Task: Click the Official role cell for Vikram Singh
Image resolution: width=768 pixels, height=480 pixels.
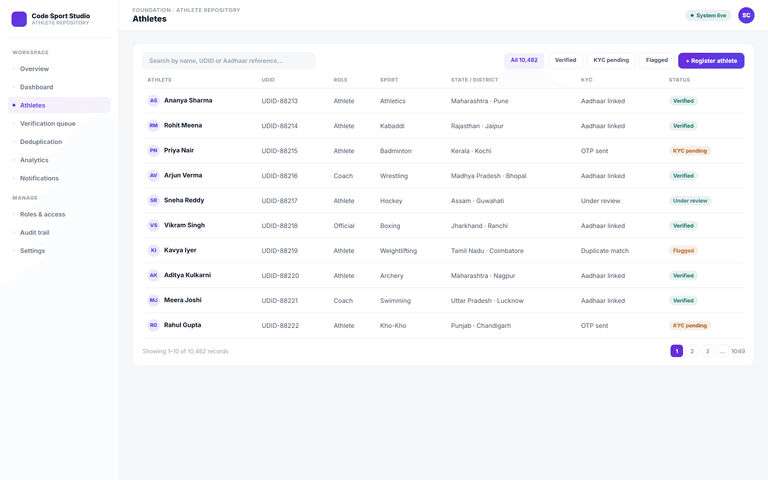Action: click(344, 226)
